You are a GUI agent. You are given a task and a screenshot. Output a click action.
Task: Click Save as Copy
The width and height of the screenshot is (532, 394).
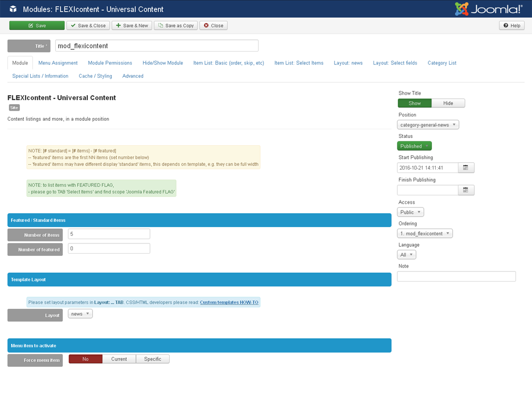[176, 26]
